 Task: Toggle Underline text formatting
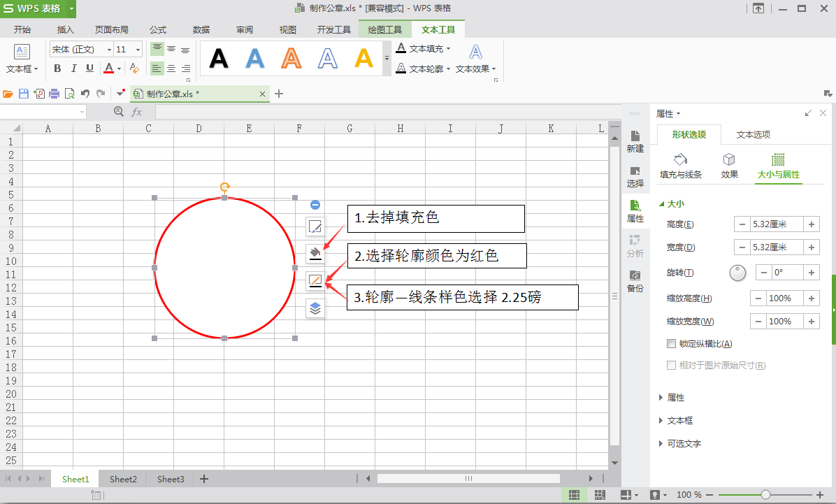(89, 69)
